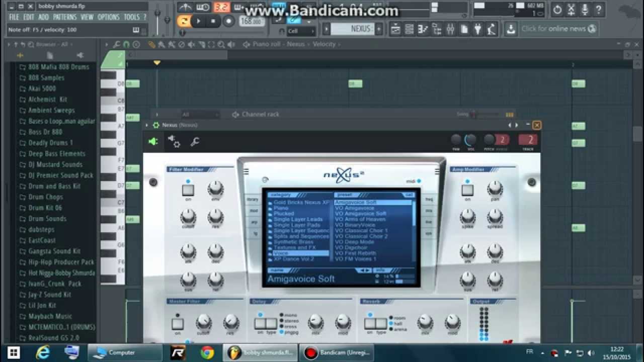Select room reverb type radio
The width and height of the screenshot is (644, 362).
391,318
